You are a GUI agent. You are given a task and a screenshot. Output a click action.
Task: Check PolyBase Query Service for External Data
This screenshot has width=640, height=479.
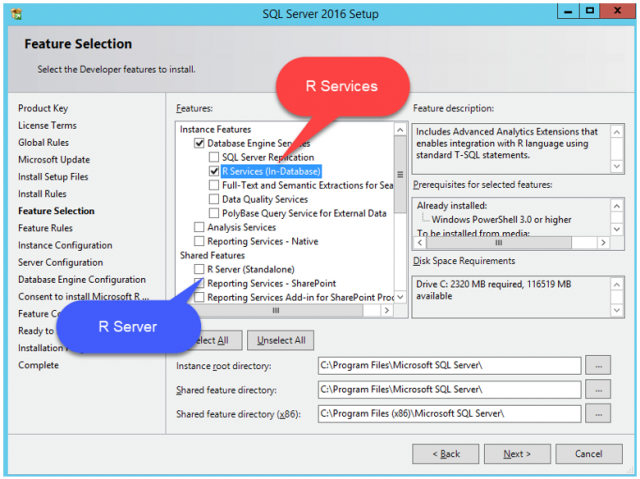214,213
